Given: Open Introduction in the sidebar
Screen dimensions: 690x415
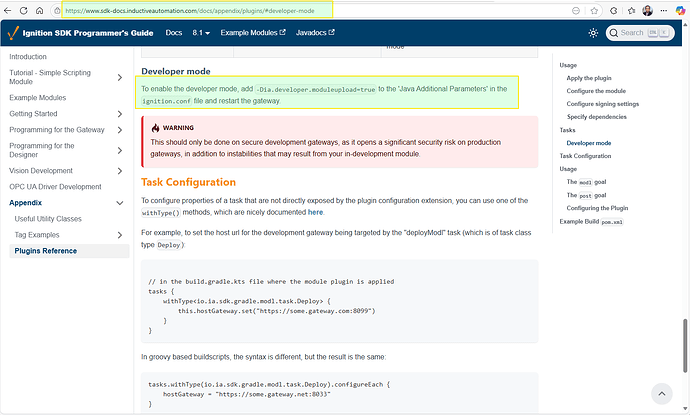Looking at the screenshot, I should coord(28,57).
